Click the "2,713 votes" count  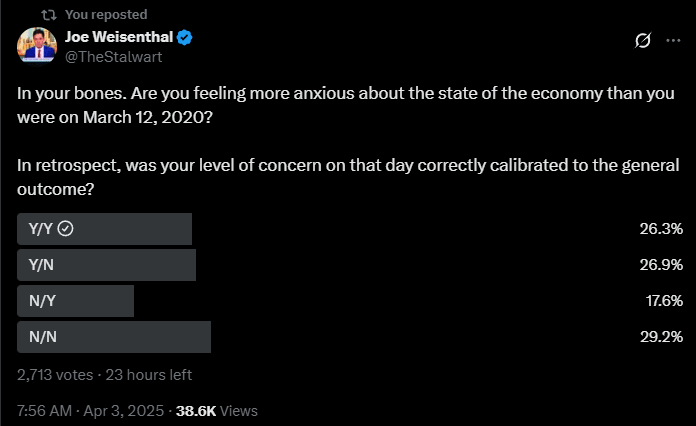pos(56,375)
